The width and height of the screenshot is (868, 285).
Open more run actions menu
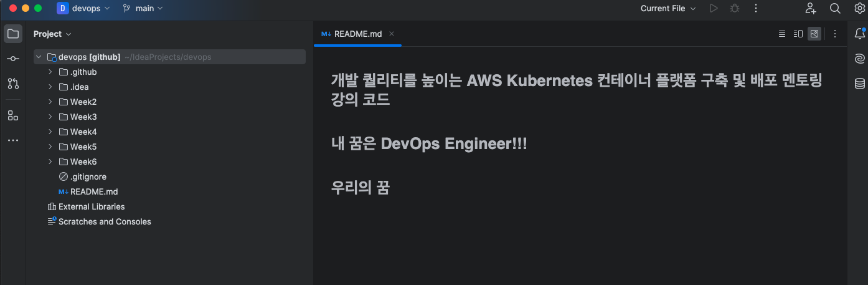(756, 9)
